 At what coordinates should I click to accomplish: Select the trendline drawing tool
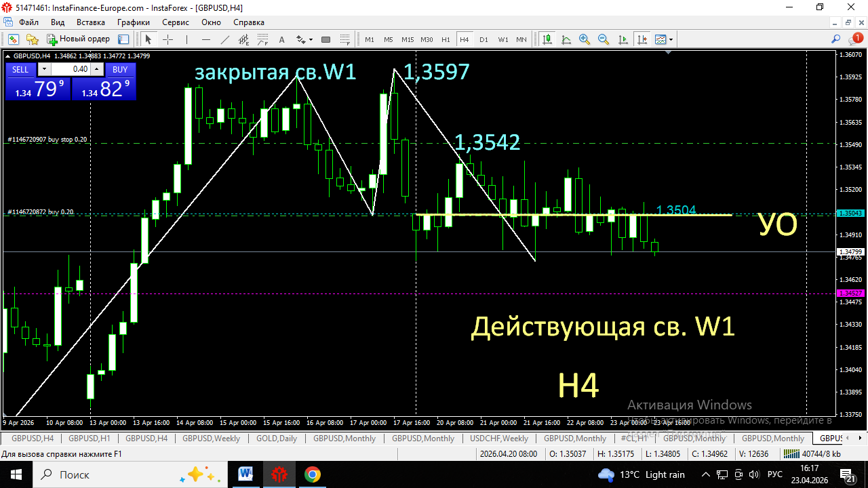coord(225,39)
